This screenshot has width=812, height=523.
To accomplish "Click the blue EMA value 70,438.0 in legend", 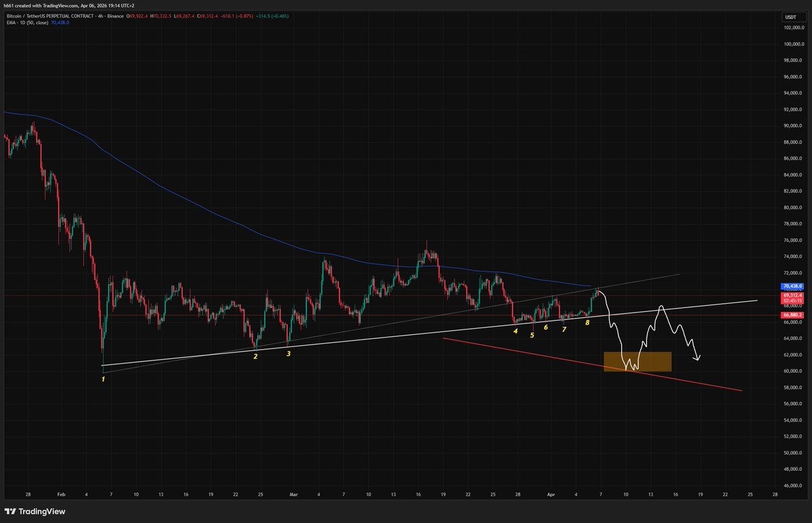I will point(60,22).
